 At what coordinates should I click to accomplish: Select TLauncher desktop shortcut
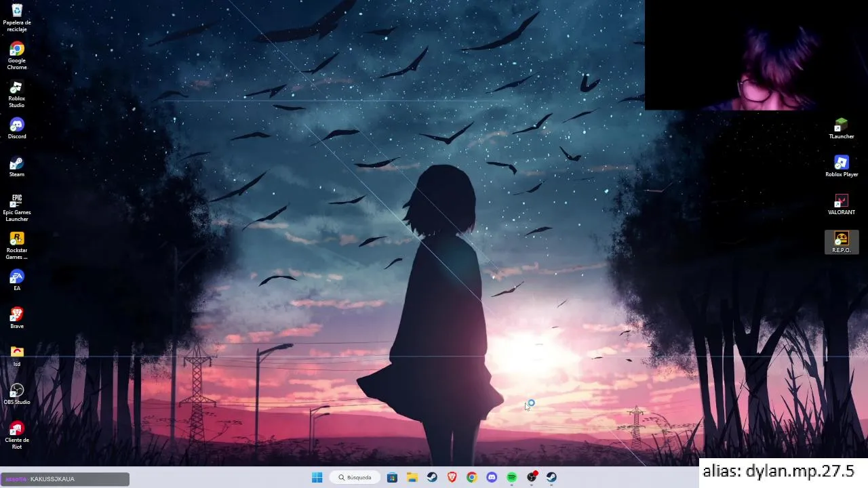point(842,128)
